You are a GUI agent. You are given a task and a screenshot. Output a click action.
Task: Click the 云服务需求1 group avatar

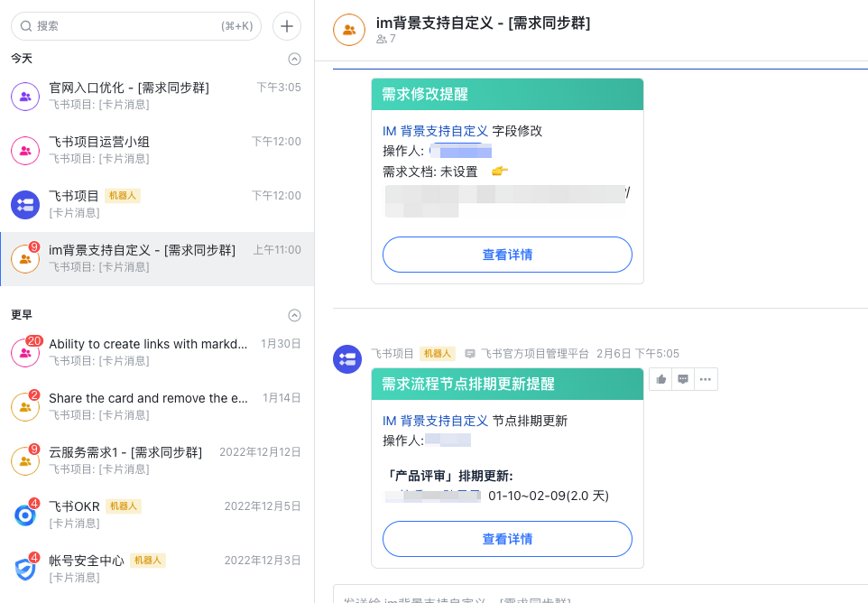(x=25, y=461)
